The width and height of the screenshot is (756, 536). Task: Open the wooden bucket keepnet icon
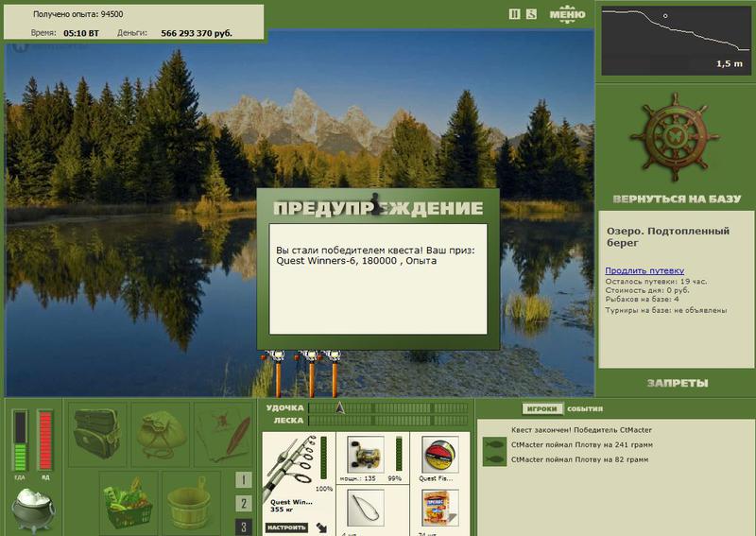[191, 503]
